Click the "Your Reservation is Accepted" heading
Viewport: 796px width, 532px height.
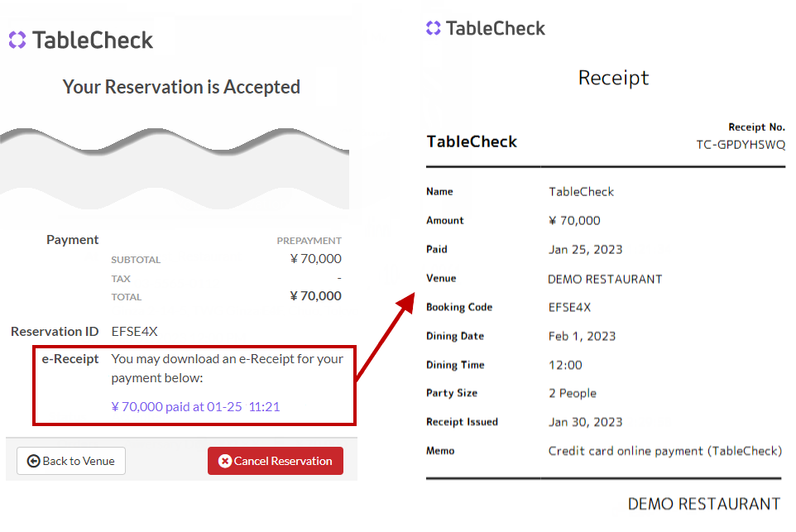[181, 87]
